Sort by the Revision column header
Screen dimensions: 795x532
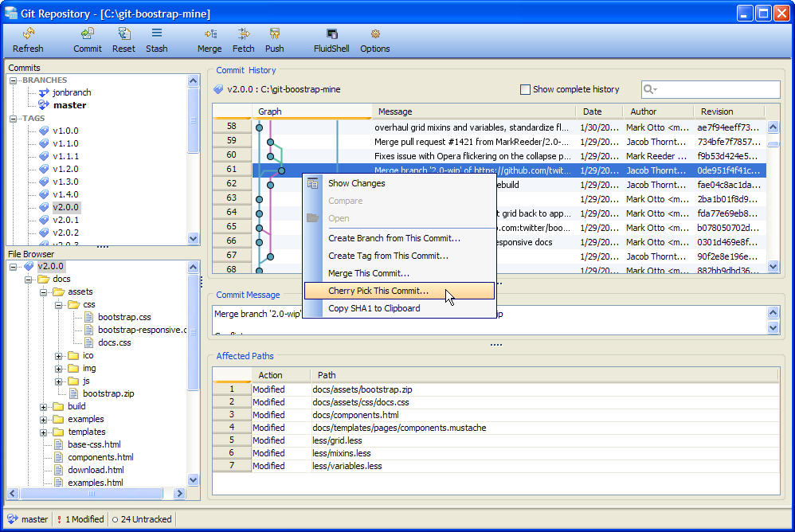(x=729, y=111)
